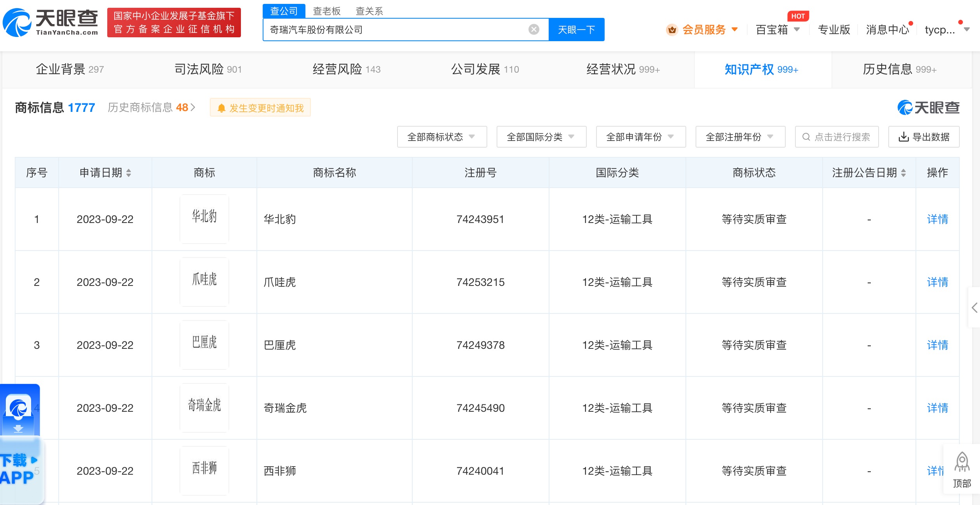980x505 pixels.
Task: Click the 天眼一下 search button
Action: (x=577, y=30)
